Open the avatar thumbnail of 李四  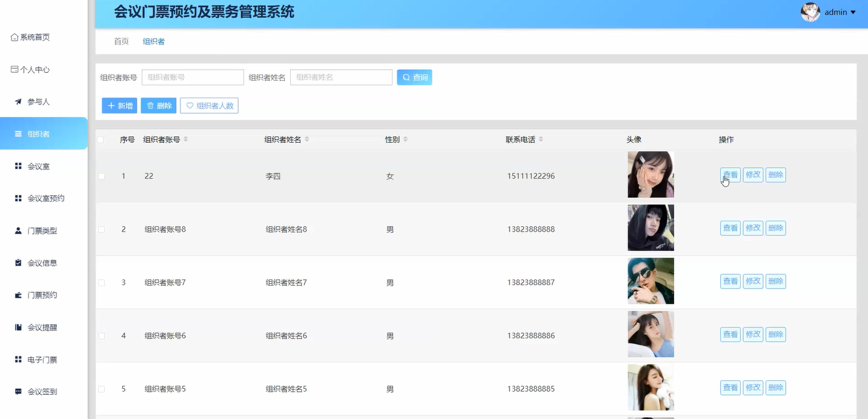[x=651, y=175]
